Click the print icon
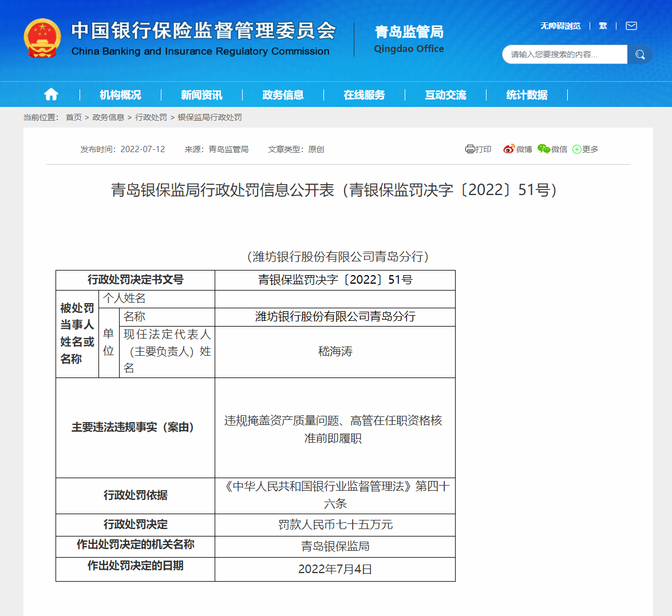 (x=470, y=149)
